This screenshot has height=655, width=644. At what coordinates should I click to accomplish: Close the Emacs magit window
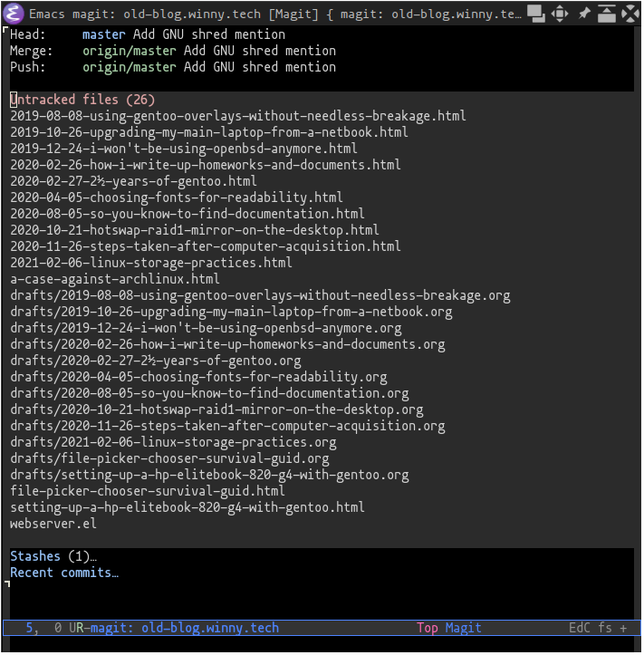(630, 14)
